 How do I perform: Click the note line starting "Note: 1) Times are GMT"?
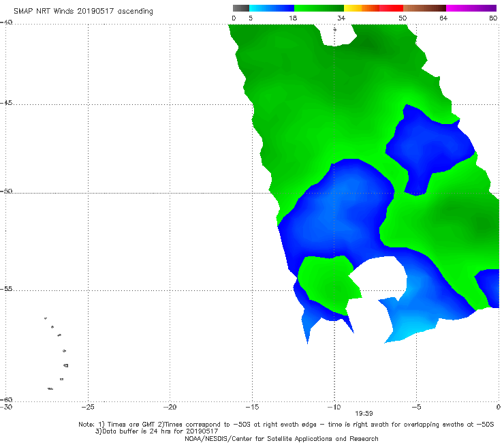click(286, 425)
